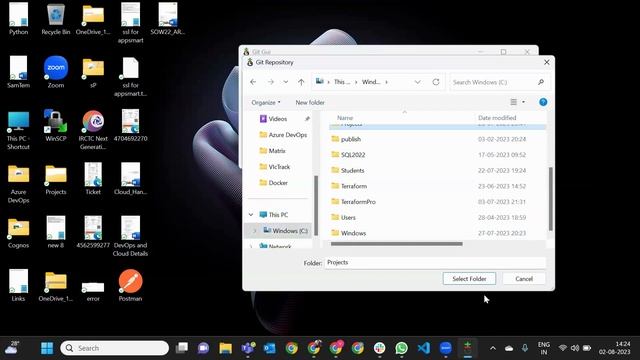Select the Projects desktop folder
The width and height of the screenshot is (640, 360).
[x=56, y=179]
